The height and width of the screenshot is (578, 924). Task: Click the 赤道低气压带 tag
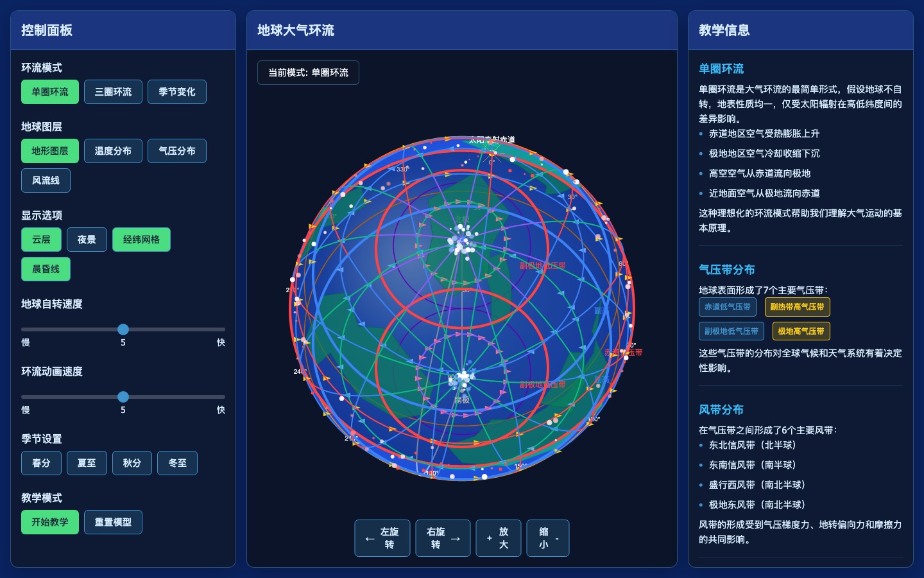click(728, 307)
